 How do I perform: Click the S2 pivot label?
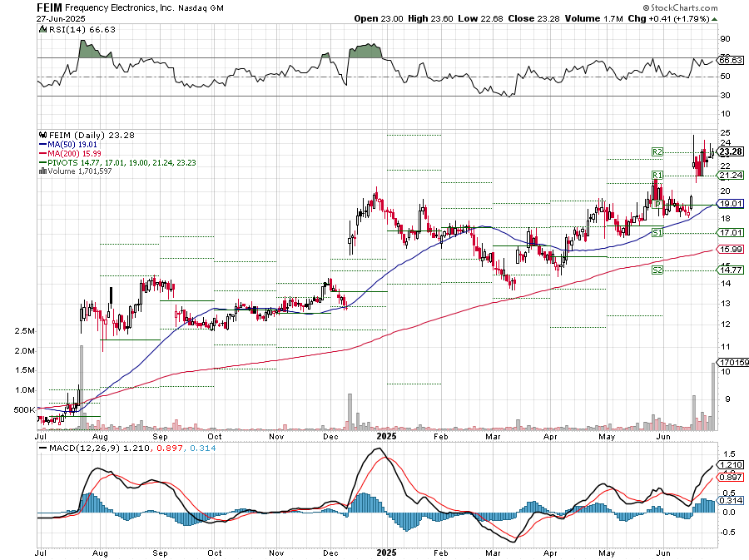tap(657, 270)
